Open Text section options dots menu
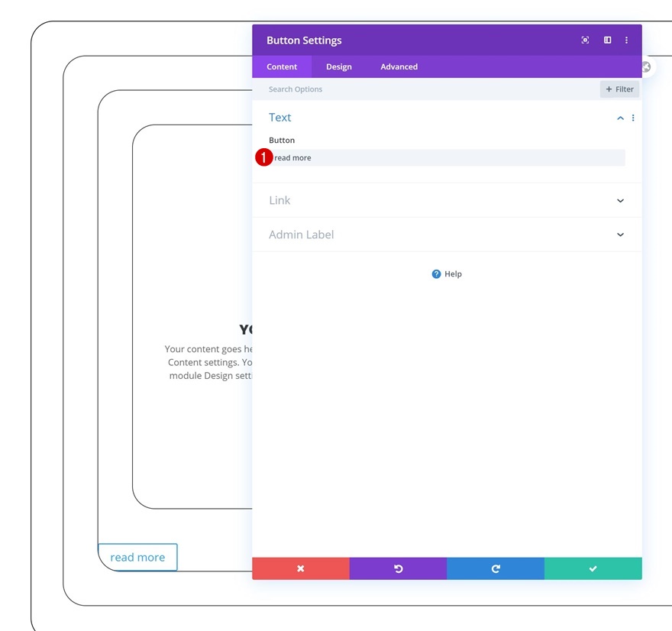672x631 pixels. click(x=633, y=118)
